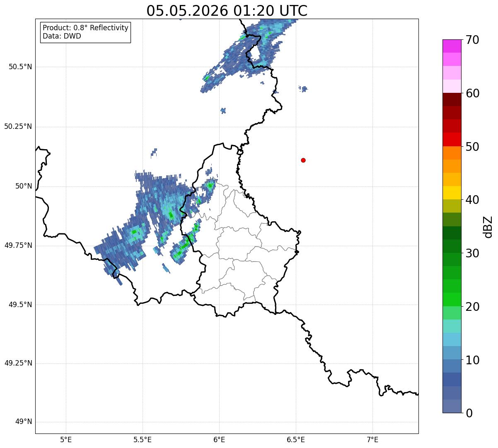Click the Data: DWD text line
Image resolution: width=498 pixels, height=448 pixels.
[62, 36]
